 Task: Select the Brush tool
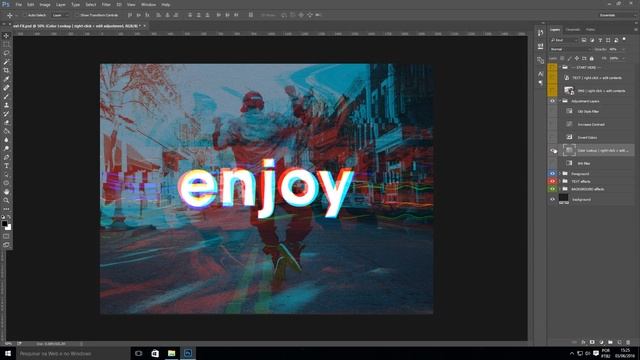[6, 96]
